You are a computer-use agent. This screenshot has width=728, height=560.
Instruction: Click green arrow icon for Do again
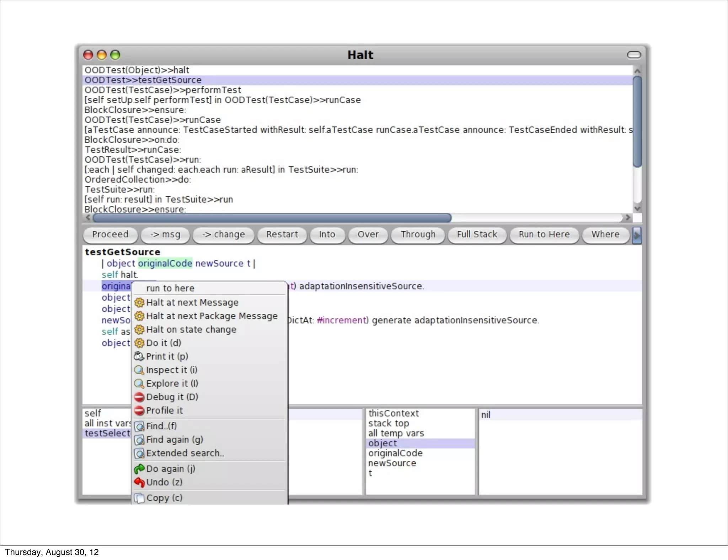click(139, 469)
